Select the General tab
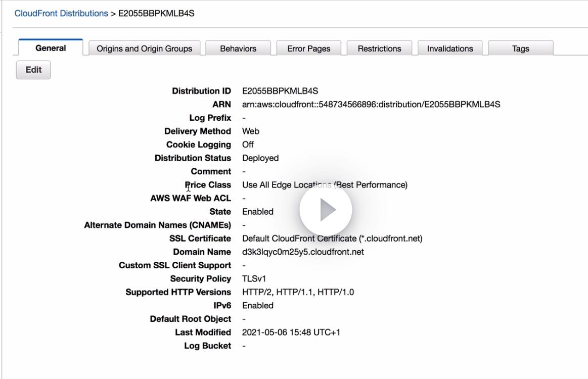Screen dimensions: 588x379 pos(51,49)
